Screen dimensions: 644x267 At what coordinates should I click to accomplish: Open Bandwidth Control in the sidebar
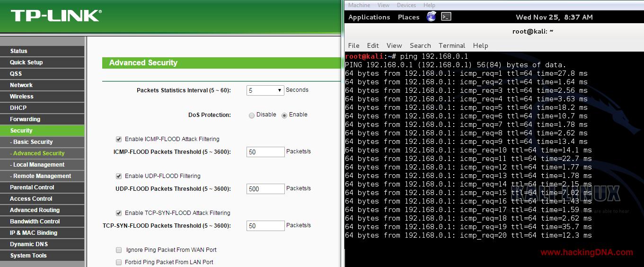42,222
